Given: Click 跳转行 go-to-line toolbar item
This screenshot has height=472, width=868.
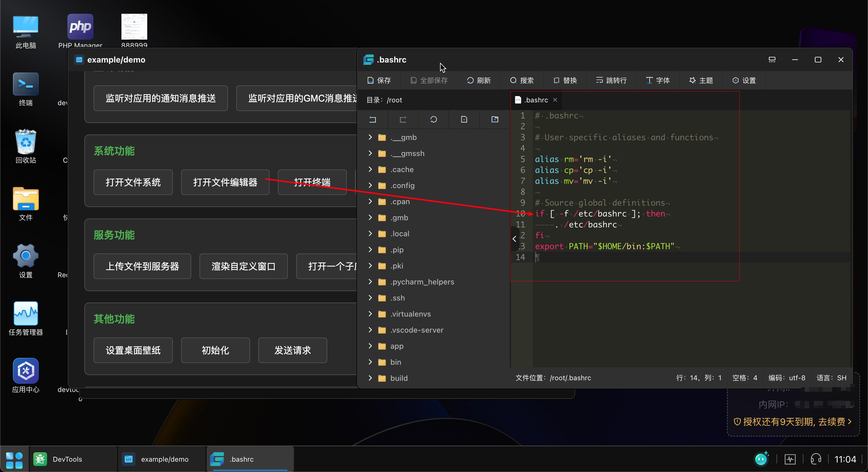Looking at the screenshot, I should pos(611,81).
